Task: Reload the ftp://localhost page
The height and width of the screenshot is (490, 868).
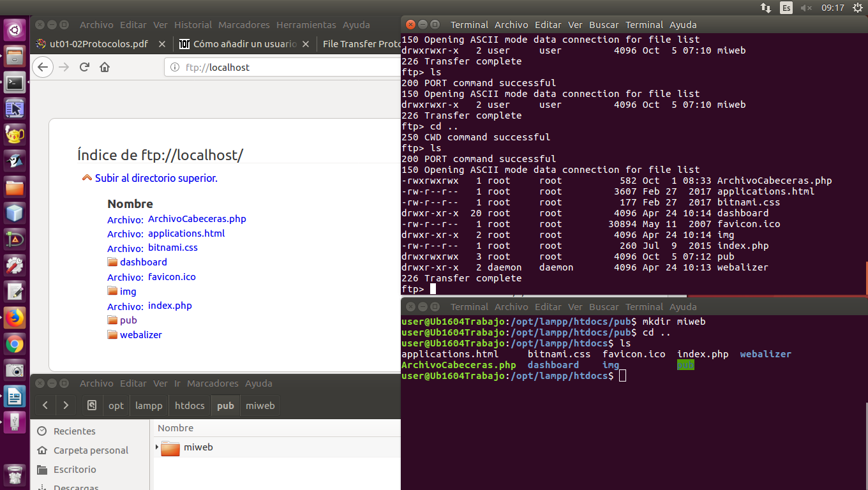Action: click(84, 67)
